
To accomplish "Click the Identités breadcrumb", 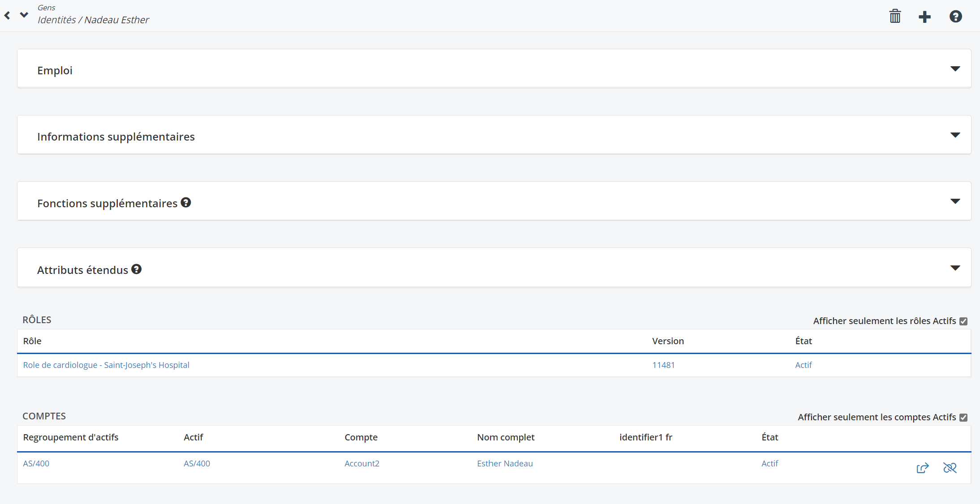I will pos(57,20).
